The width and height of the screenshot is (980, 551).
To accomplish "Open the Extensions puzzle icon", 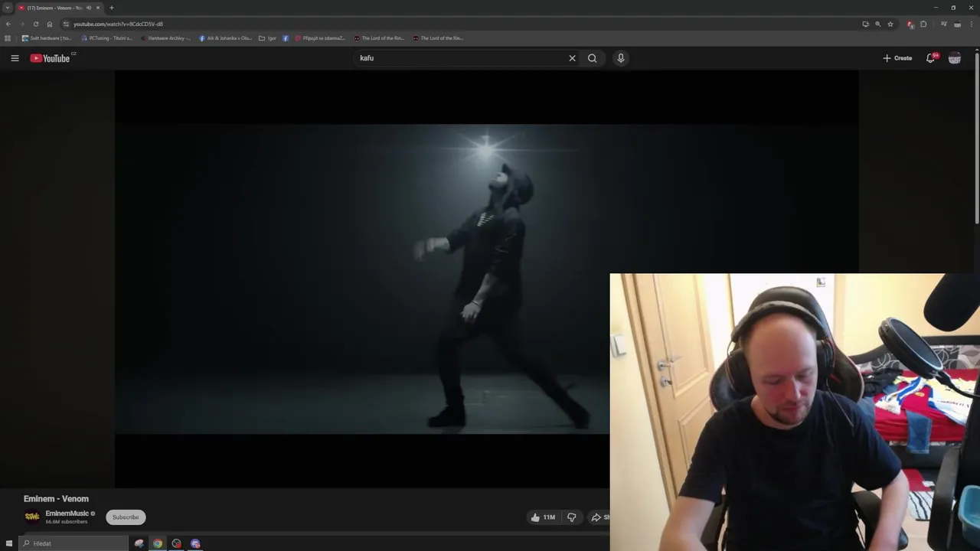I will point(923,24).
